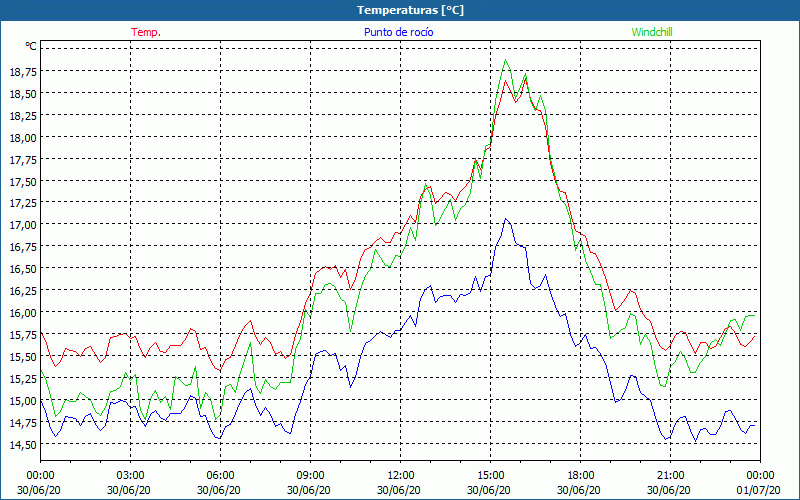
Task: Click the 01/07/20 date label
Action: coord(758,490)
